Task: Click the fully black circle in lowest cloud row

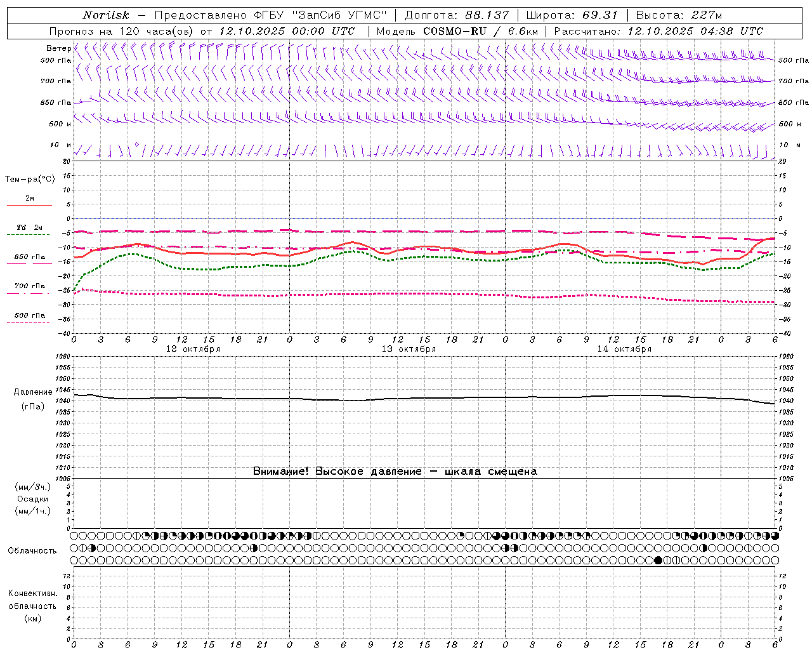Action: (x=658, y=560)
